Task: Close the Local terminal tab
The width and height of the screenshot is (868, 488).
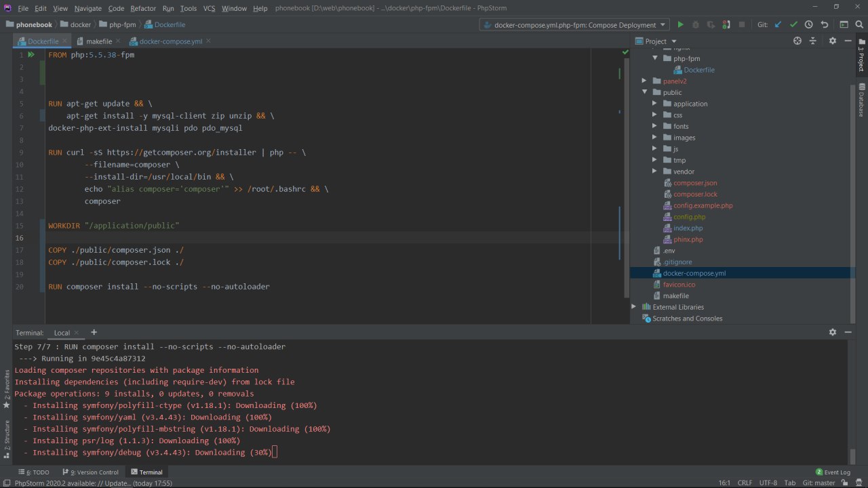Action: pyautogui.click(x=77, y=333)
